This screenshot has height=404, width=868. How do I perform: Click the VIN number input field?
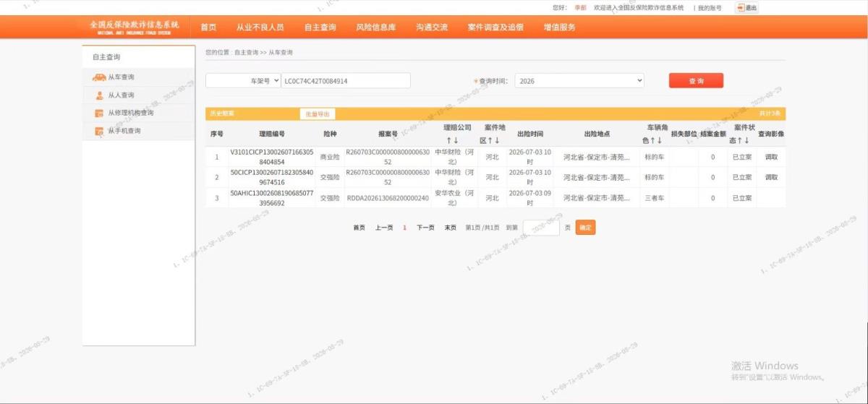[346, 81]
